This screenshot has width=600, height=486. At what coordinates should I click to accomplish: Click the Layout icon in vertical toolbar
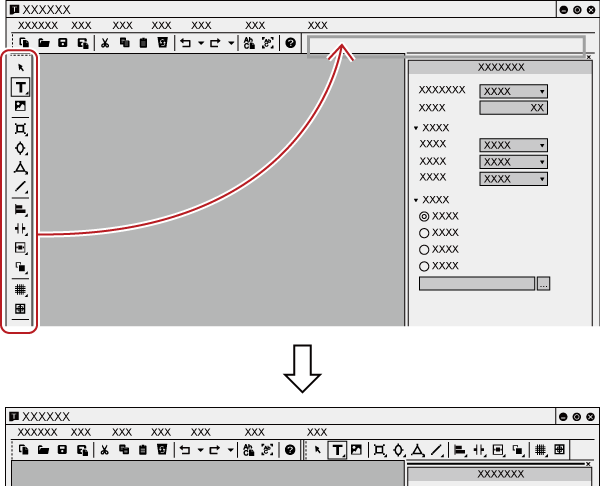pos(20,248)
